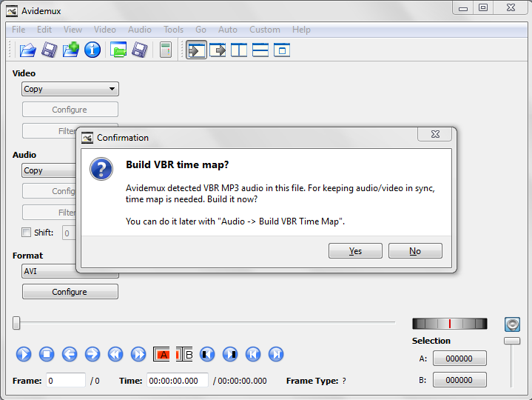Viewport: 532px width, 400px height.
Task: Click the Open video file icon
Action: pos(28,50)
